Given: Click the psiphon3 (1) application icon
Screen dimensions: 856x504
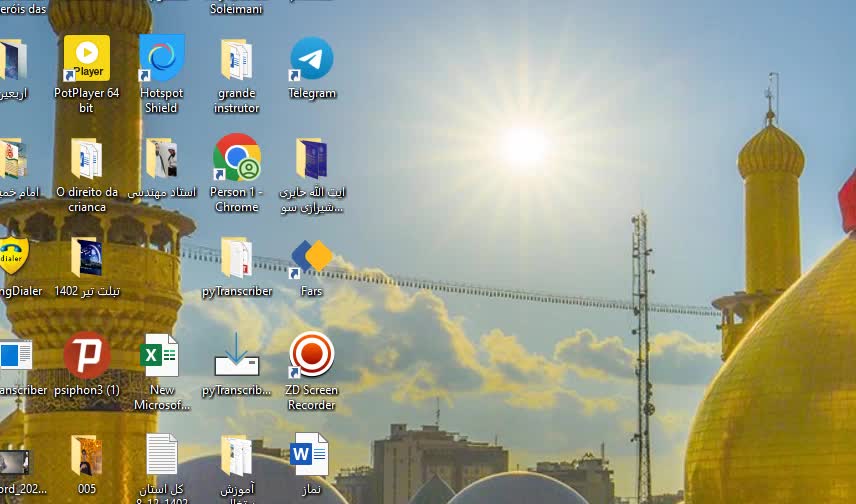Looking at the screenshot, I should point(87,356).
